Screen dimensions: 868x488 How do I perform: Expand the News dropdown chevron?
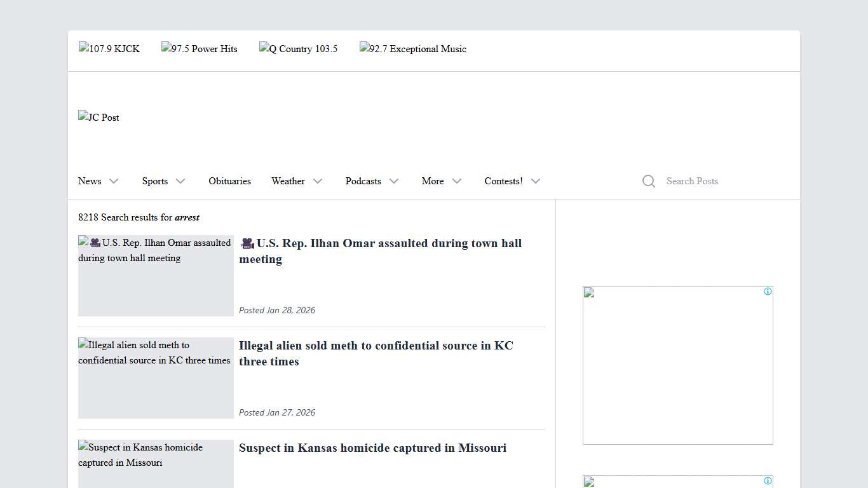tap(114, 181)
